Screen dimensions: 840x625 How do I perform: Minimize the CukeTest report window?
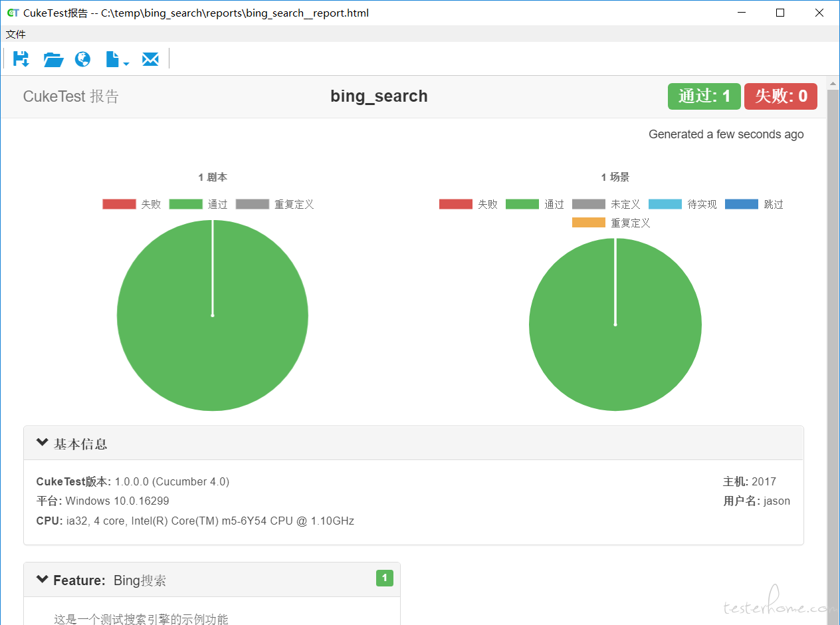point(742,13)
